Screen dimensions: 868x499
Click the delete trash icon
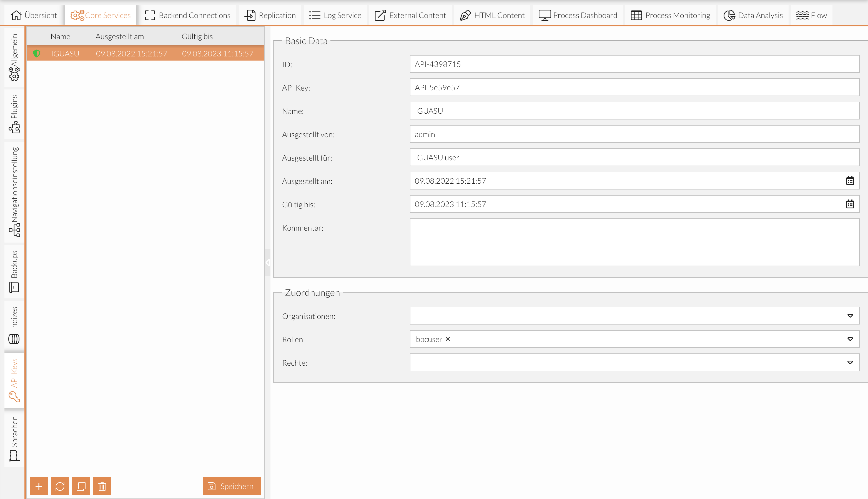pyautogui.click(x=102, y=486)
